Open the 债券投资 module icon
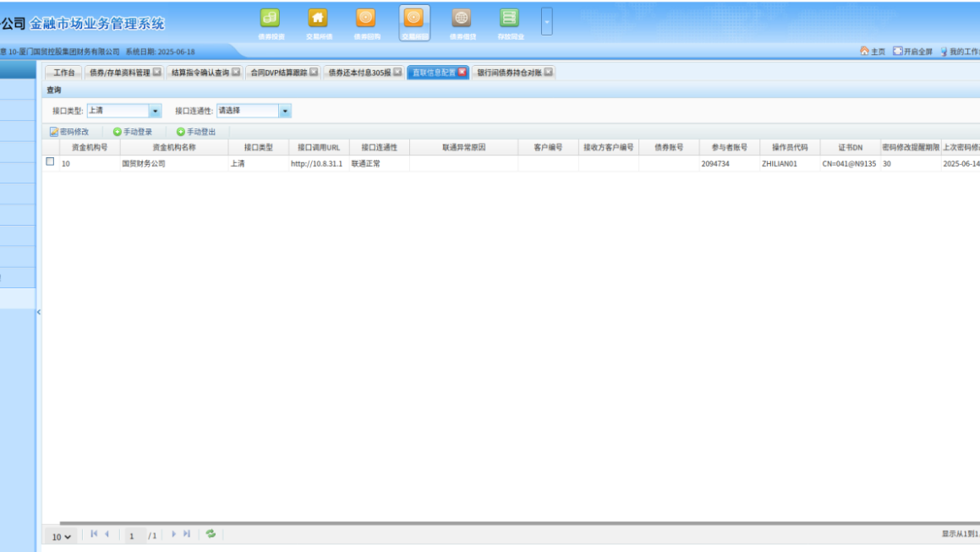Screen dimensions: 980x552 (269, 19)
